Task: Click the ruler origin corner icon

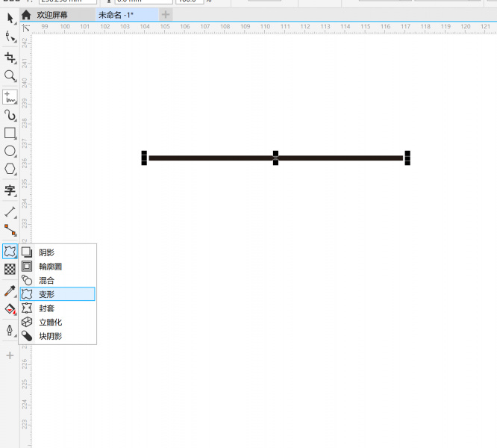Action: [x=25, y=28]
